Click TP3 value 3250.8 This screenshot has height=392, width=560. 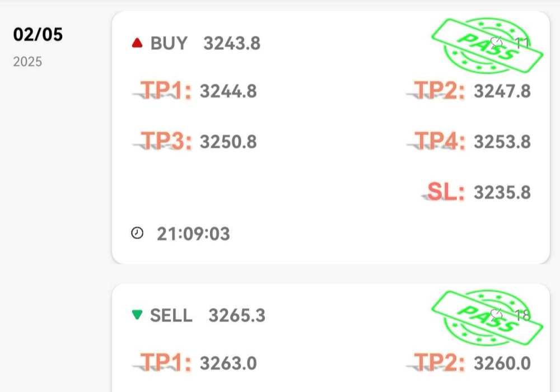(x=228, y=142)
